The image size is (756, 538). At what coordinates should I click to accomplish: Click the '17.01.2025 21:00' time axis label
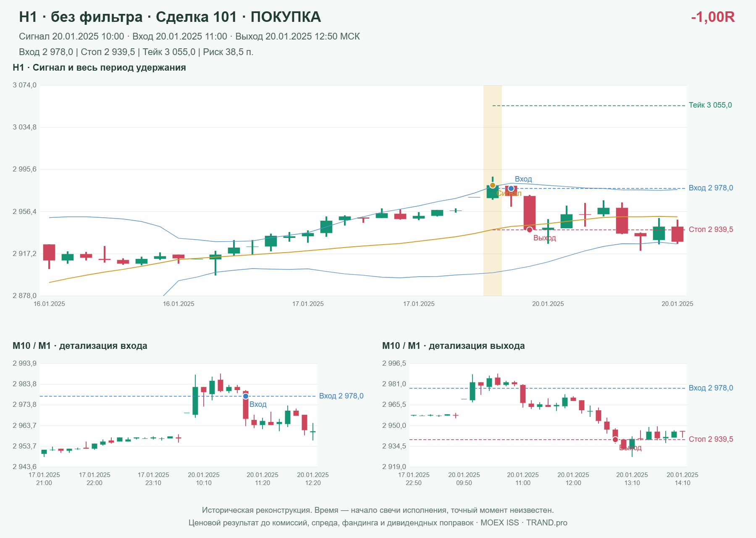click(44, 479)
